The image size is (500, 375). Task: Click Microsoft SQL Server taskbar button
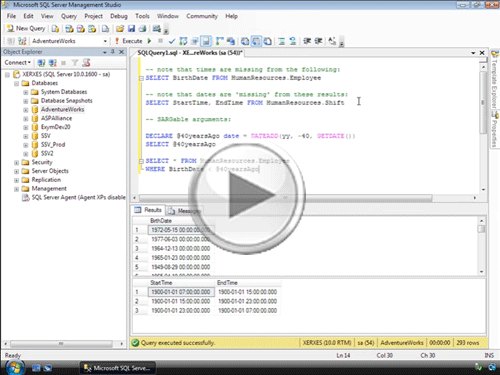[118, 368]
